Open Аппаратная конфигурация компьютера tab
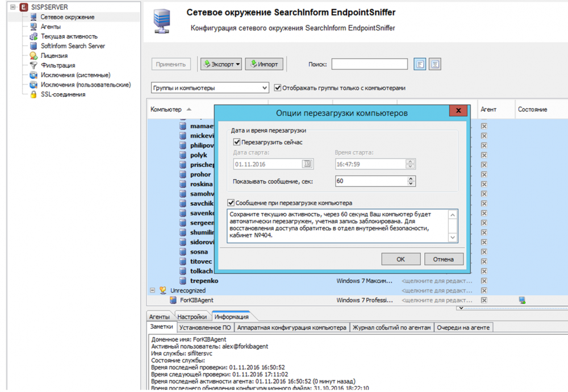The width and height of the screenshot is (568, 392). click(x=291, y=327)
